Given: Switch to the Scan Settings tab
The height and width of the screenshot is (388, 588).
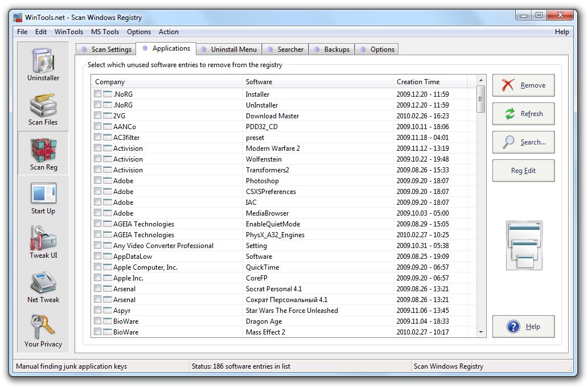Looking at the screenshot, I should pos(106,49).
